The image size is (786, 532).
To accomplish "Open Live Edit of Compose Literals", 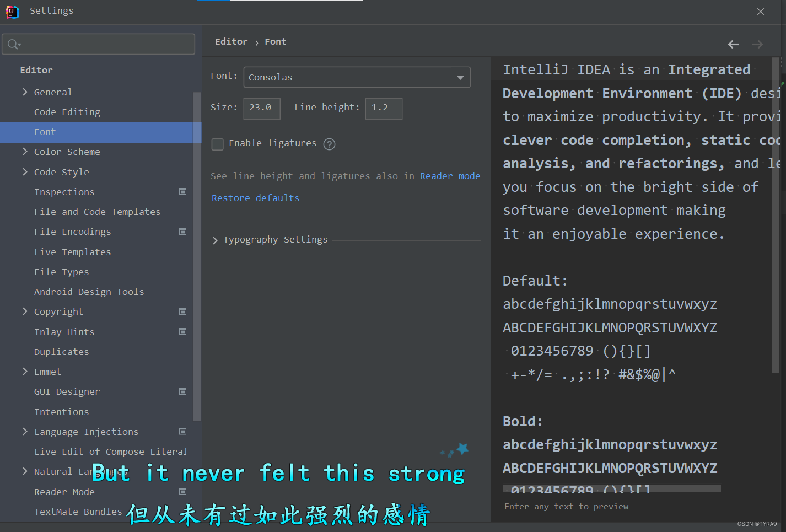I will pos(111,452).
